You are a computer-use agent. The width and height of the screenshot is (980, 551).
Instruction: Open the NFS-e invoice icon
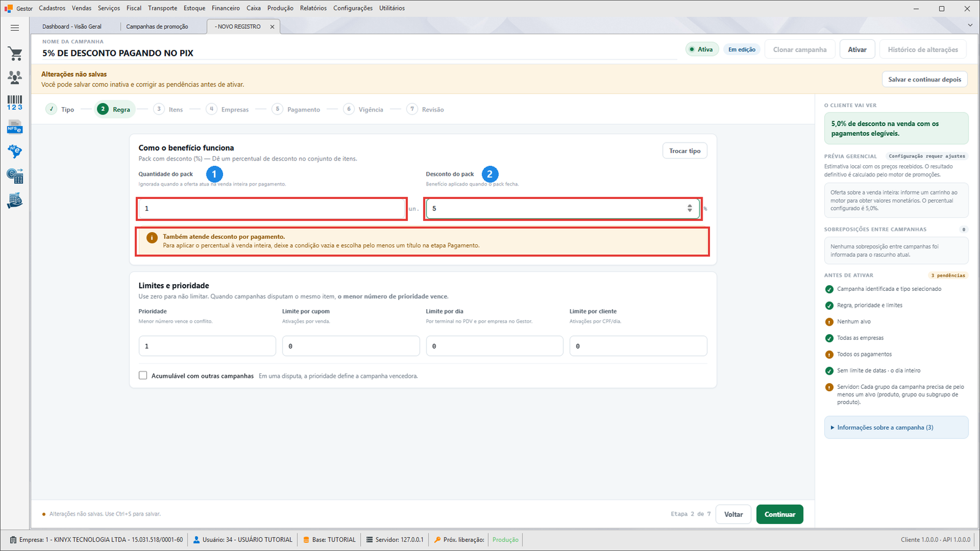[x=15, y=127]
